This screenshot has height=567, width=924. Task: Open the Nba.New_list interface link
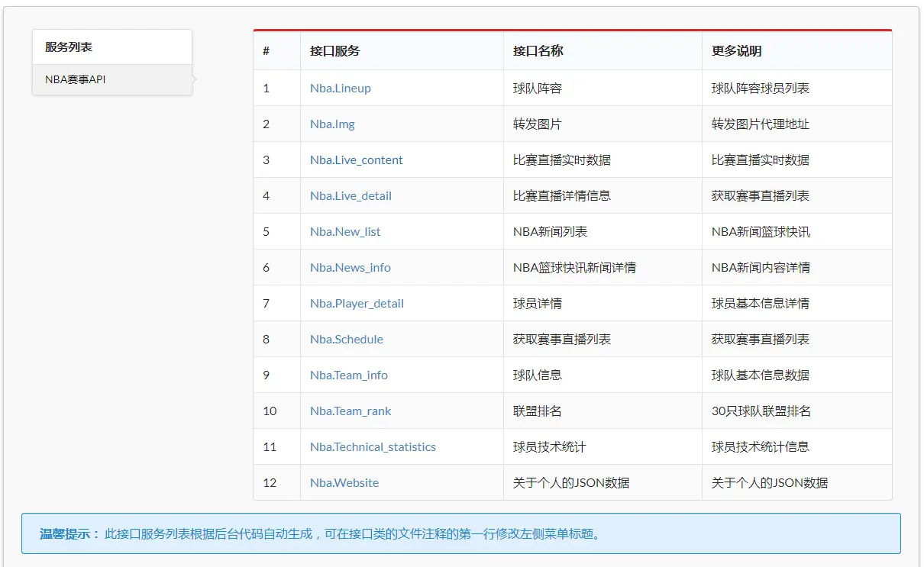pos(344,231)
